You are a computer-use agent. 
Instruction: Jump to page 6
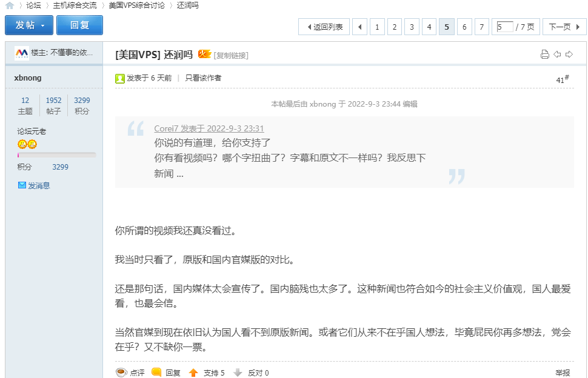pyautogui.click(x=464, y=27)
